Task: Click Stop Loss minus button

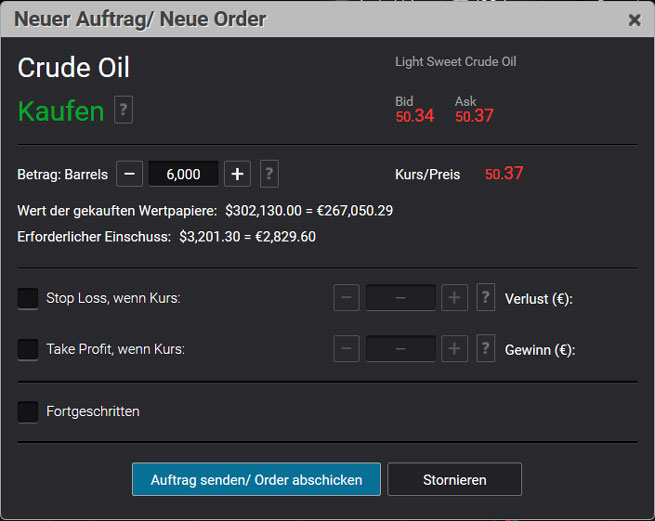Action: pos(346,297)
